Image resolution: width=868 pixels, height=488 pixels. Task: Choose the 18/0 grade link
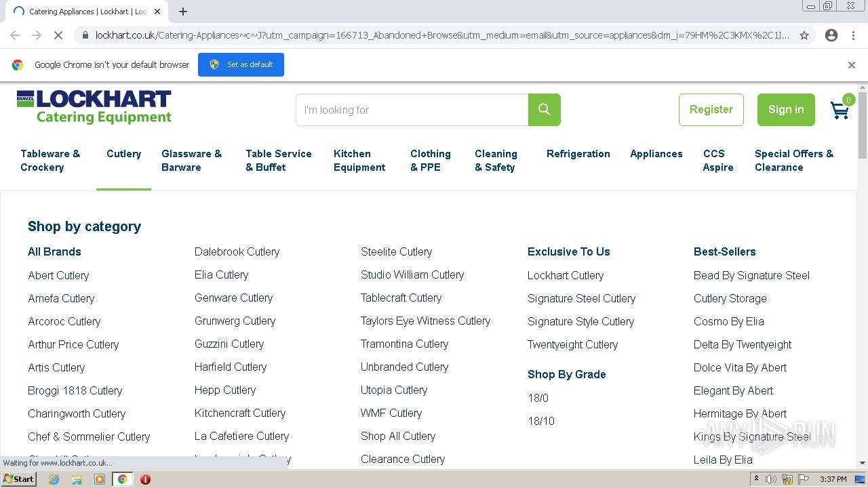point(538,398)
